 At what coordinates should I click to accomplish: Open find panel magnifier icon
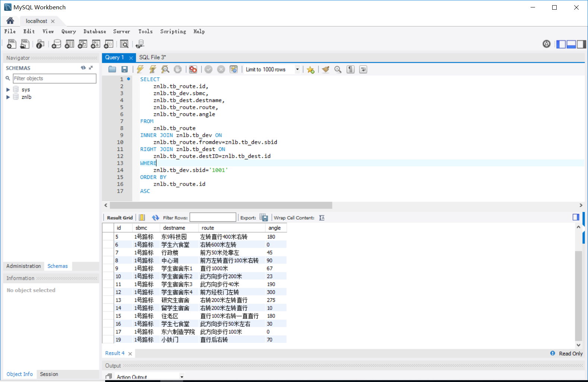coord(338,69)
